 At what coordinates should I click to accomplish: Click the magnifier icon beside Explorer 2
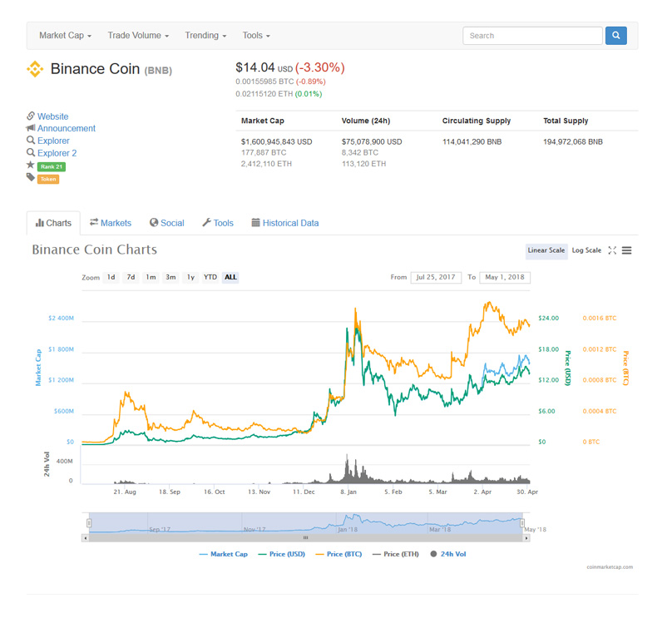point(31,152)
